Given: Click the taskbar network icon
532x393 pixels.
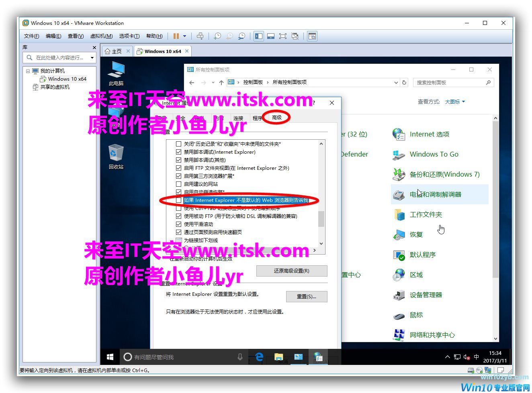Looking at the screenshot, I should pos(457,357).
